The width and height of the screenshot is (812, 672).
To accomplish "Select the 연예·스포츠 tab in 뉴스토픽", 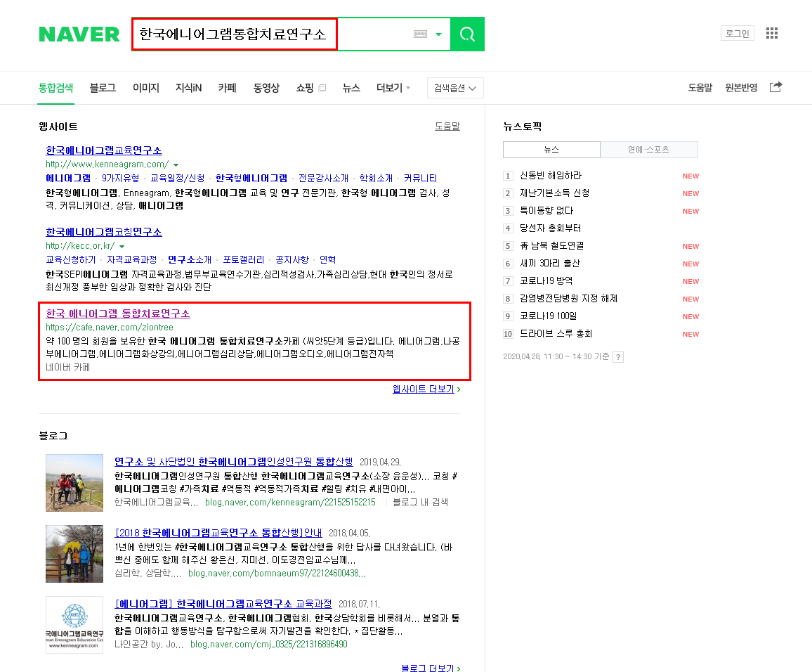I will (x=649, y=150).
